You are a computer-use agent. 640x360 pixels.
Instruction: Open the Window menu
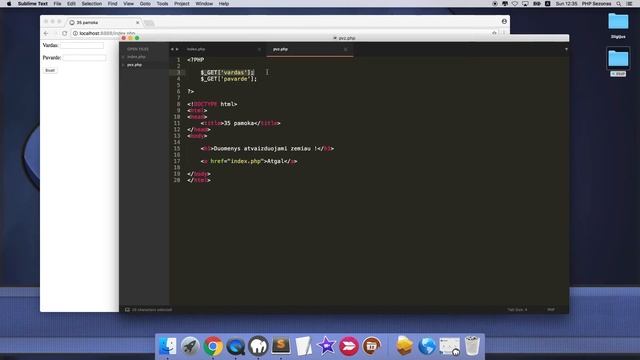204,4
